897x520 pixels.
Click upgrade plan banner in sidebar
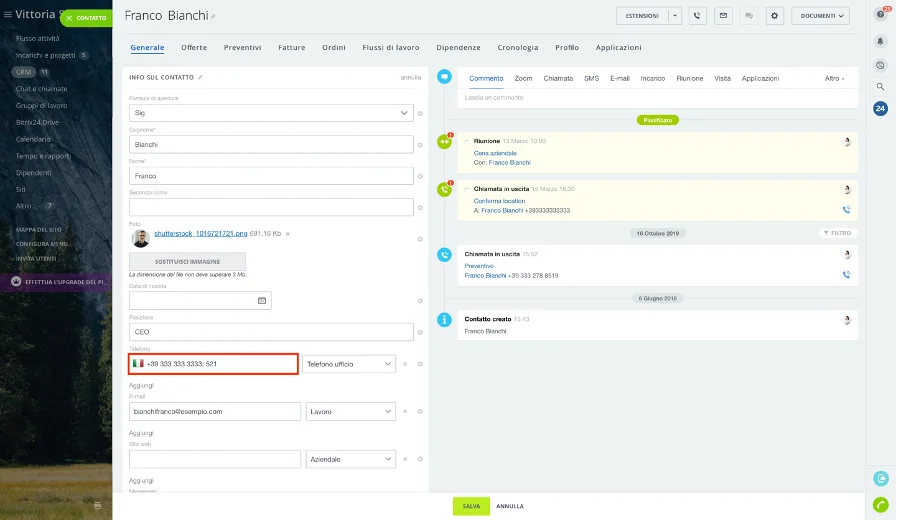(x=56, y=282)
